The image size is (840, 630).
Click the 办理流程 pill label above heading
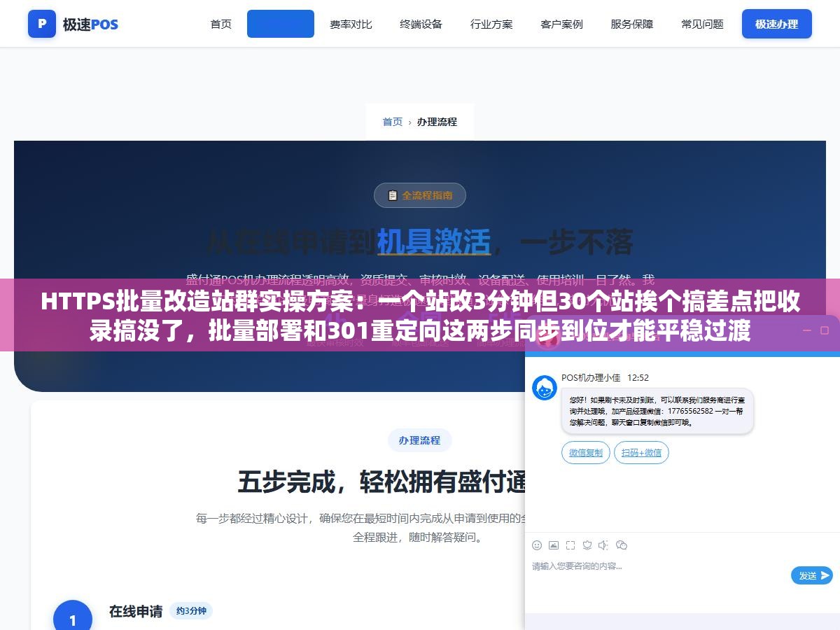tap(420, 440)
